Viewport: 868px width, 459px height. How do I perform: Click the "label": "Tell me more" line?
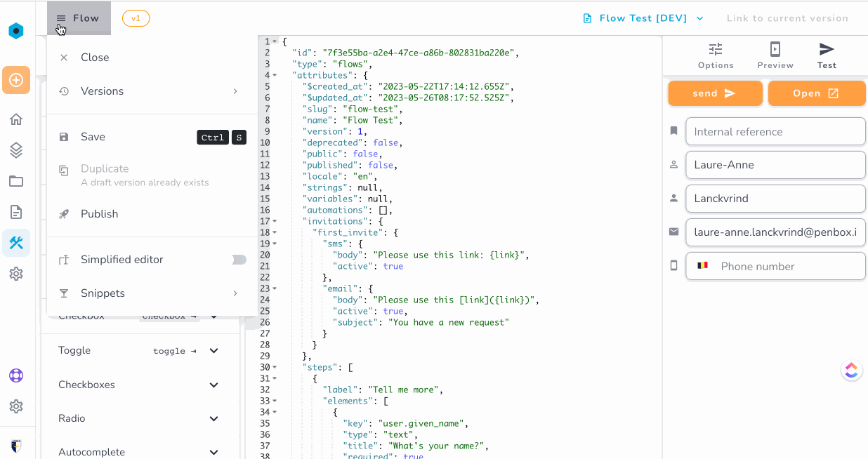382,390
